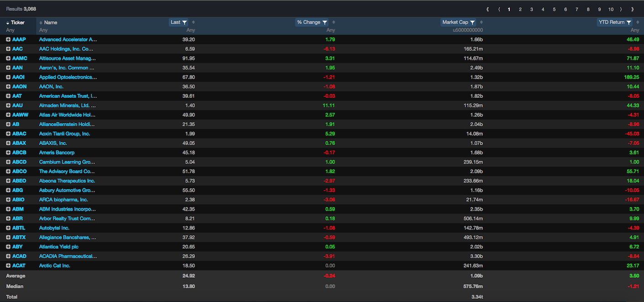Expand the AAMC row
Screen dimensions: 644x302
[8, 58]
